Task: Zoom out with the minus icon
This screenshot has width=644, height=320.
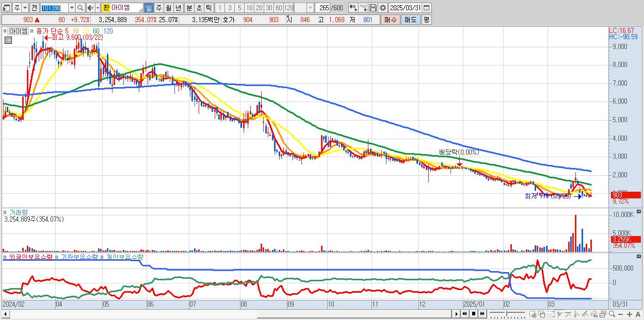Action: (x=621, y=314)
